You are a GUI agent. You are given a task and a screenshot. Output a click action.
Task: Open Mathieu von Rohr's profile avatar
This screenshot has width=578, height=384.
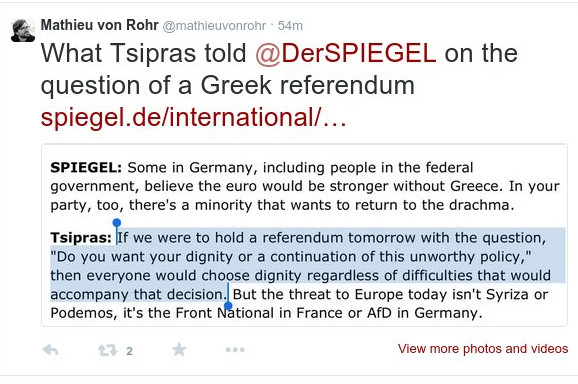click(x=23, y=30)
